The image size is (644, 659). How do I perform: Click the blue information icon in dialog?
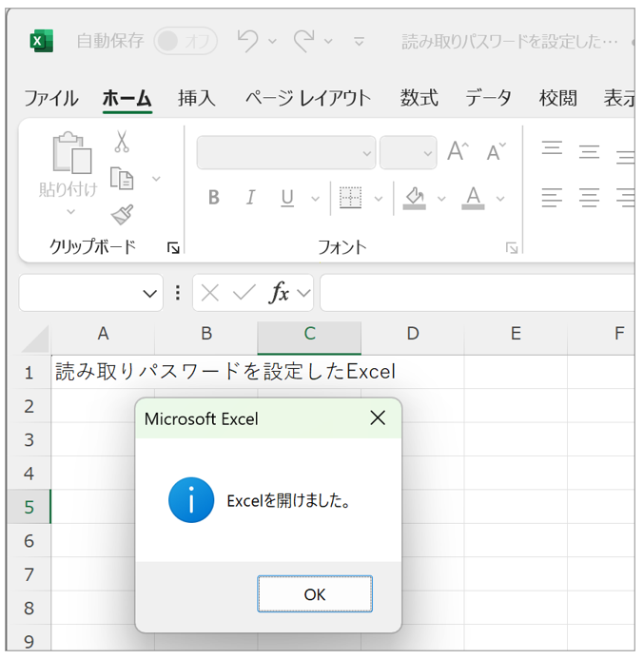pyautogui.click(x=191, y=499)
